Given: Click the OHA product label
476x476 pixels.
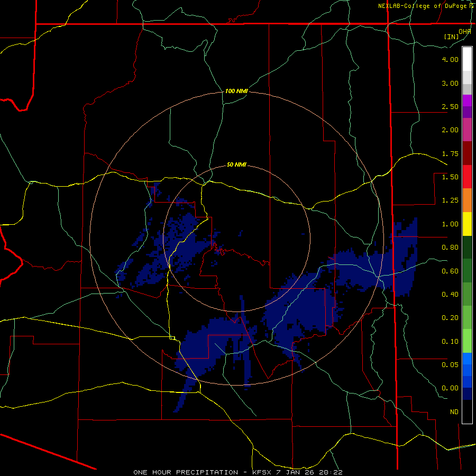Looking at the screenshot, I should (465, 31).
